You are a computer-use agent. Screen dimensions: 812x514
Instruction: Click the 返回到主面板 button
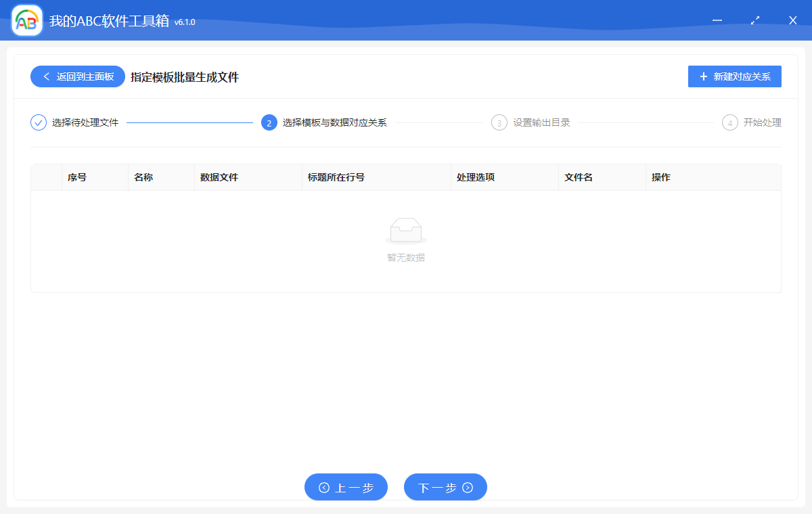77,76
